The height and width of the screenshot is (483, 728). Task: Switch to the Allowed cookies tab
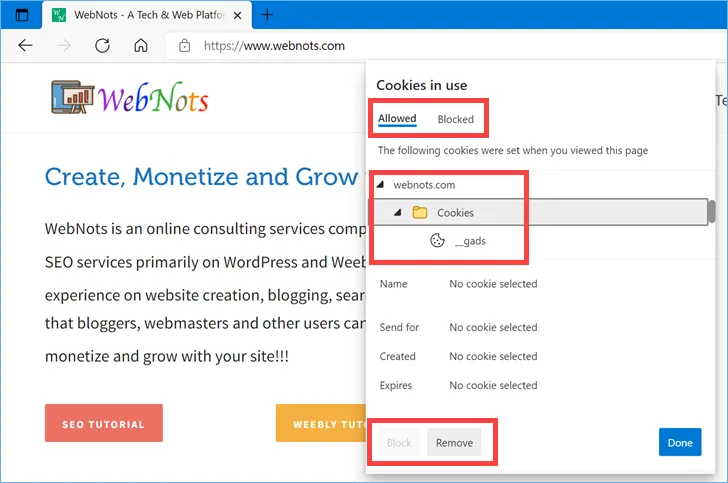pyautogui.click(x=397, y=119)
